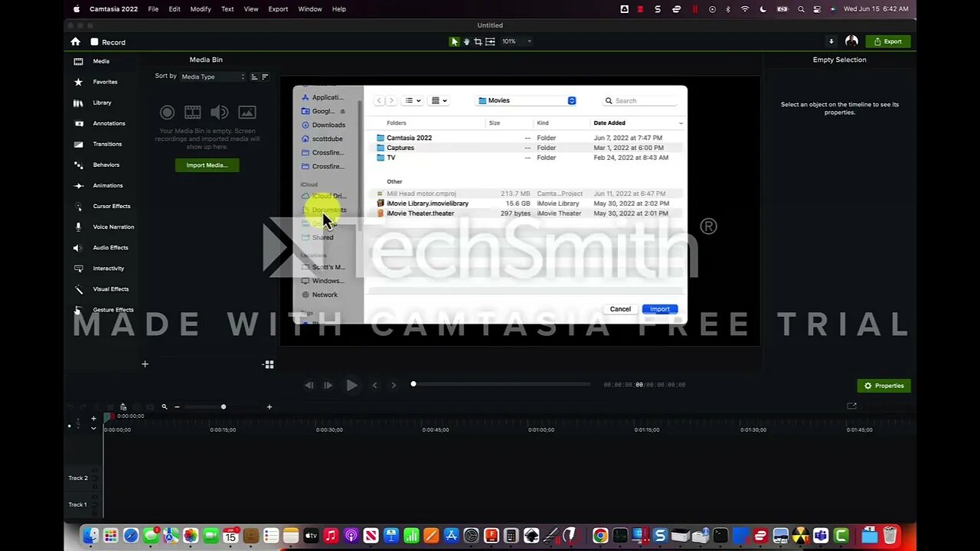Zoom out timeline with minus button

tap(177, 407)
